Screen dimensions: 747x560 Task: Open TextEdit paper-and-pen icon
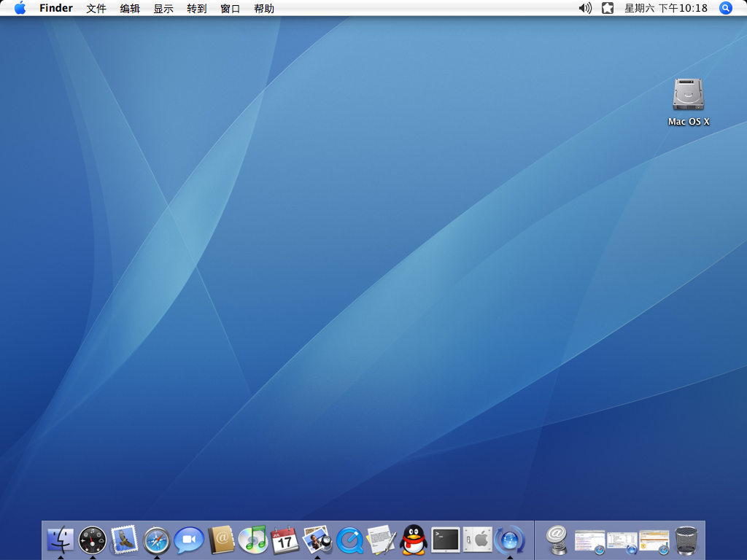pos(382,540)
